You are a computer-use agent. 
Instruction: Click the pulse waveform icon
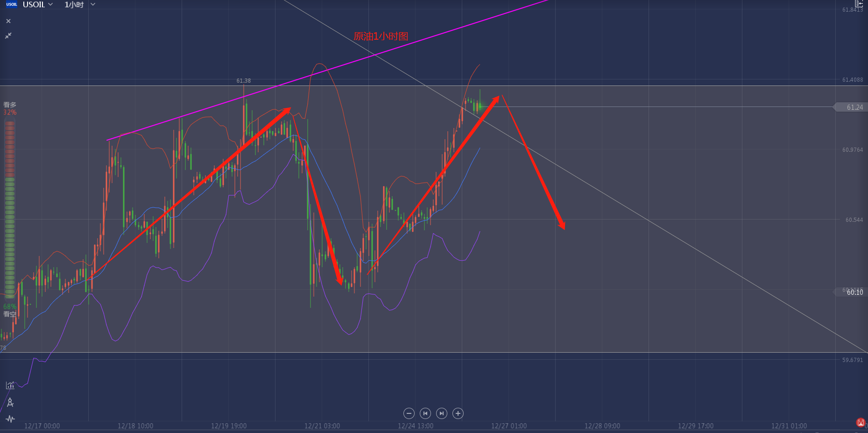pos(10,419)
